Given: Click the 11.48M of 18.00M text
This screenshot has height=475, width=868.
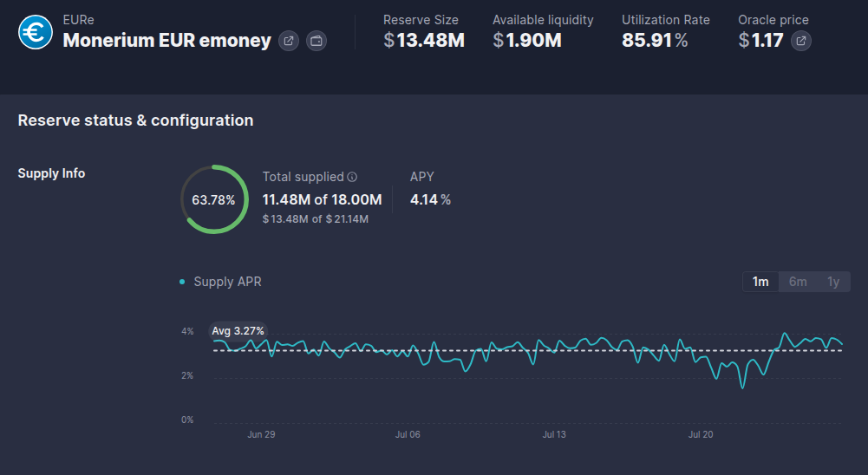Looking at the screenshot, I should (323, 200).
